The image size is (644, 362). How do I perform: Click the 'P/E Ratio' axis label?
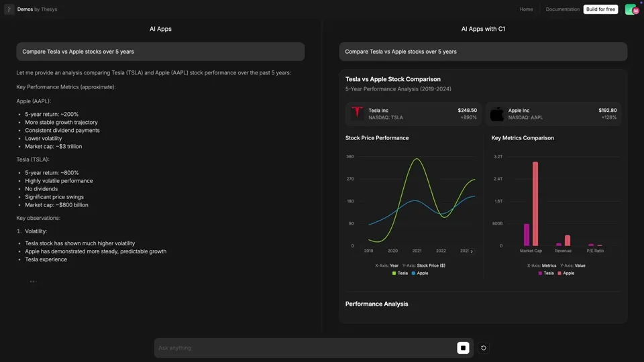click(x=595, y=251)
